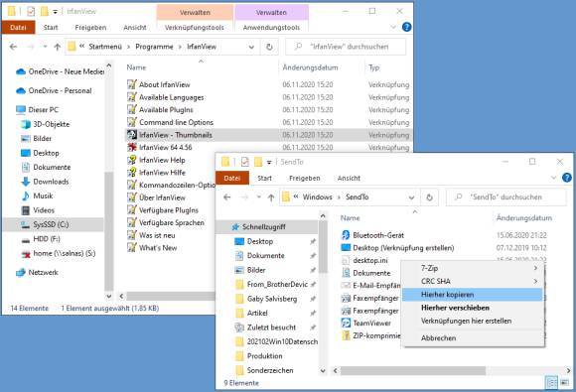Select the Bluetooth-Gerät icon in SendTo
The height and width of the screenshot is (392, 576).
pos(346,235)
